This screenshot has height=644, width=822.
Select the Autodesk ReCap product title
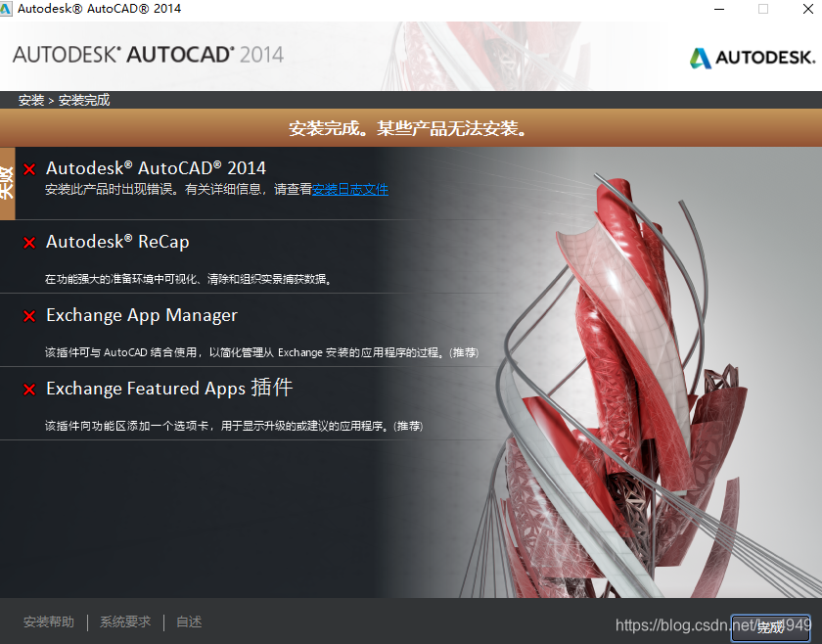click(x=118, y=242)
